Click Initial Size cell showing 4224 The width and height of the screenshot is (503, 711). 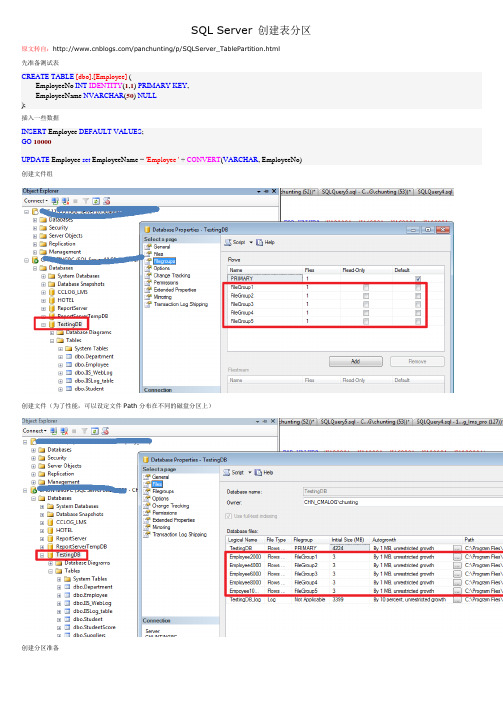[x=350, y=548]
